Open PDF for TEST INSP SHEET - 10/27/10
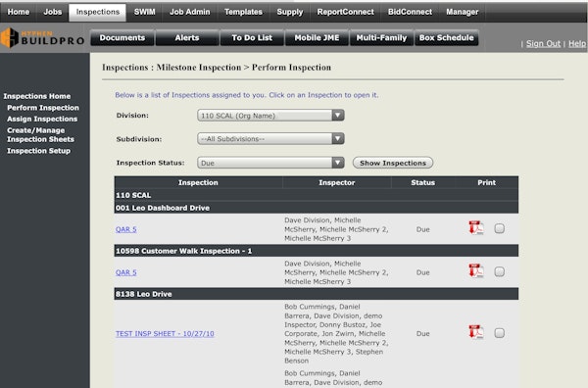This screenshot has height=388, width=588. pos(476,332)
